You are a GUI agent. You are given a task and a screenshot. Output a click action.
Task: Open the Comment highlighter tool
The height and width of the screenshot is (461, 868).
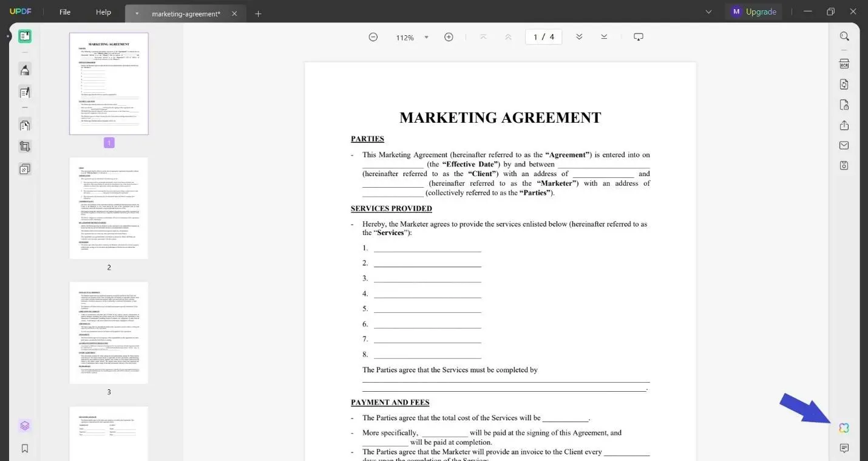point(25,69)
